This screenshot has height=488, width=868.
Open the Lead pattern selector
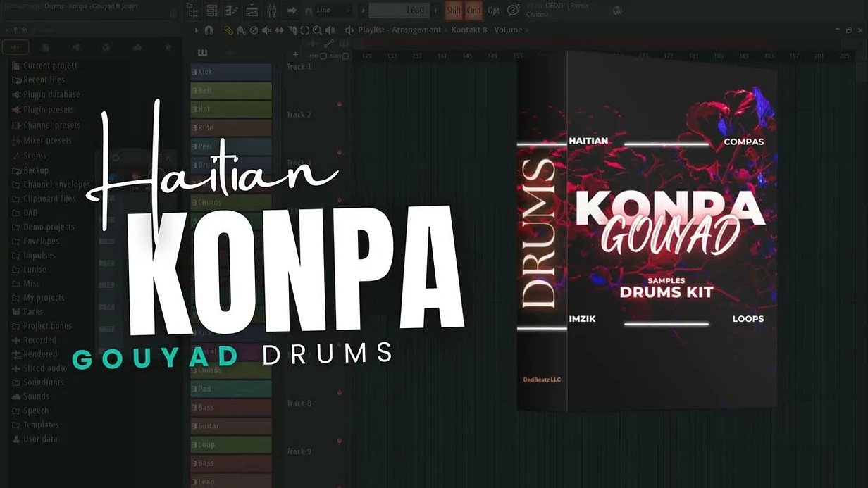tap(399, 10)
